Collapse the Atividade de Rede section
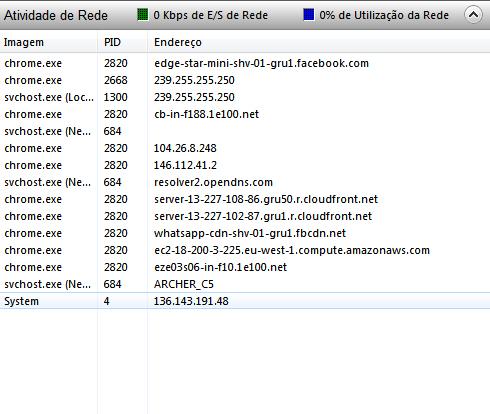The height and width of the screenshot is (414, 490). (x=473, y=15)
